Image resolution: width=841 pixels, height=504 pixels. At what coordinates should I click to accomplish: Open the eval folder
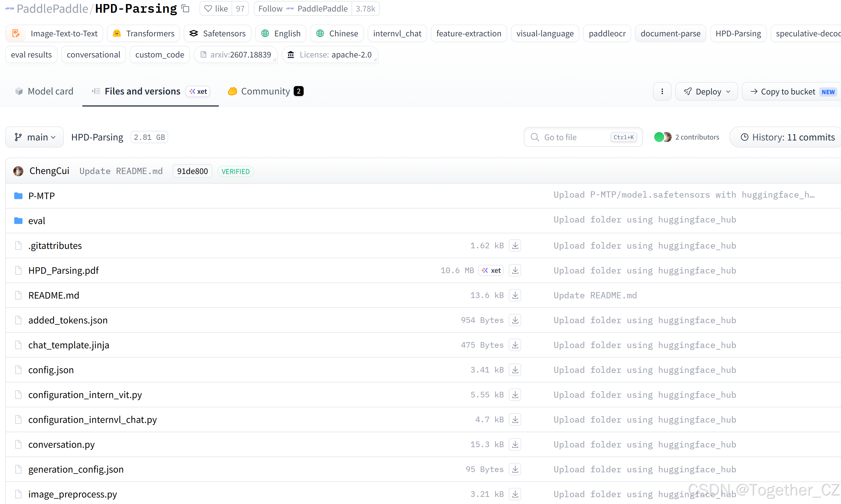(37, 220)
